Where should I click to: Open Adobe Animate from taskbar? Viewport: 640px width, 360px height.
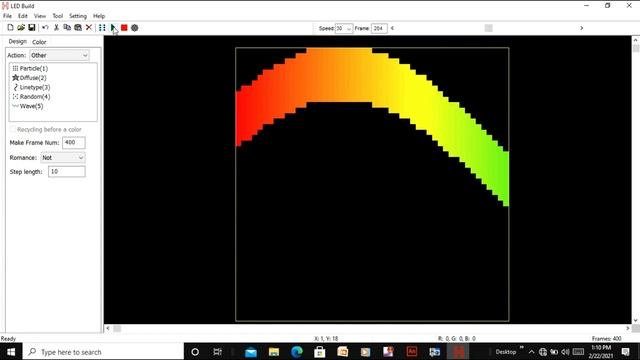click(412, 352)
